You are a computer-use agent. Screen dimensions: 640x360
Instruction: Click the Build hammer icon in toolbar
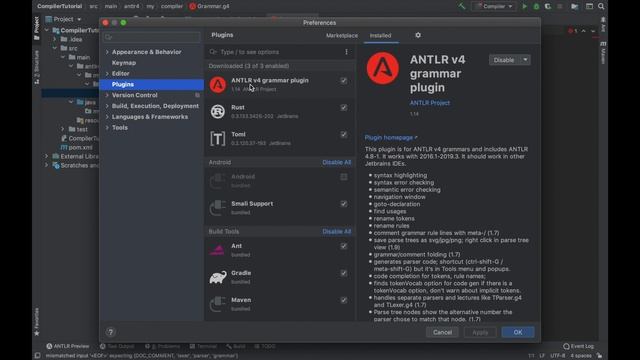(461, 6)
